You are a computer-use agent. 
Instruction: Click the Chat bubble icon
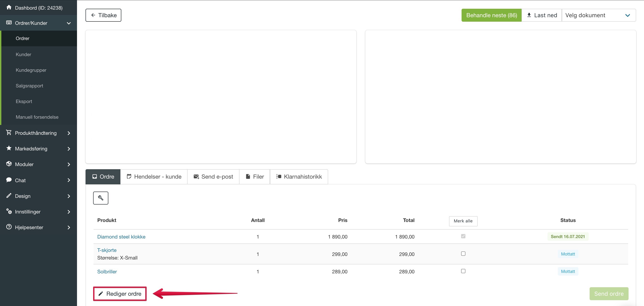[x=9, y=180]
